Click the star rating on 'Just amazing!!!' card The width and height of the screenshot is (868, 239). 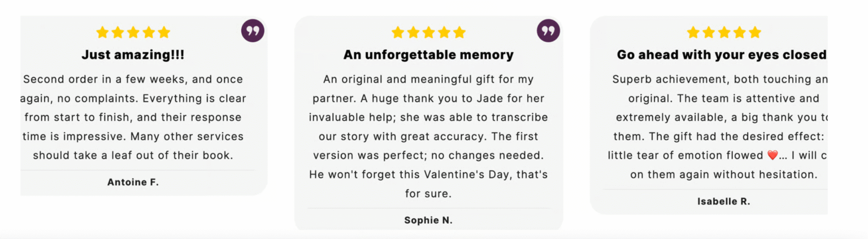133,32
